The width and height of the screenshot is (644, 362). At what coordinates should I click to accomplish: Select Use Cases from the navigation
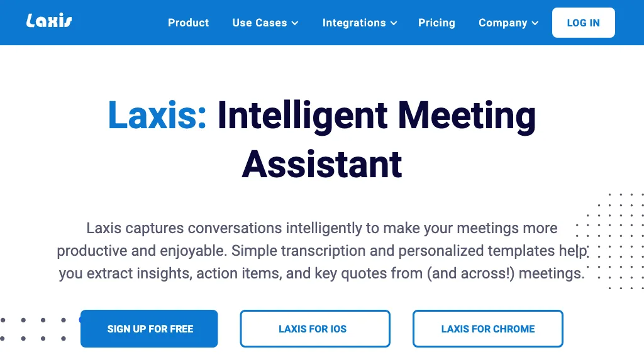pyautogui.click(x=259, y=23)
